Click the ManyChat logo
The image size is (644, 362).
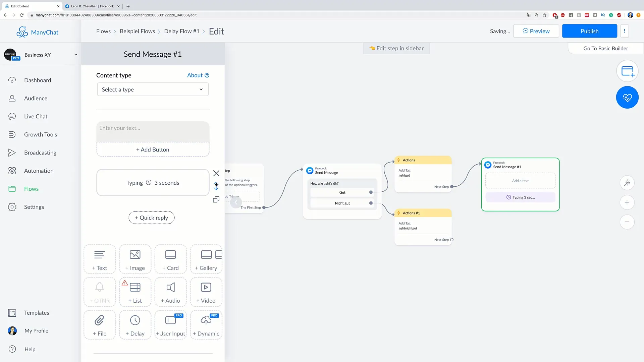point(37,32)
